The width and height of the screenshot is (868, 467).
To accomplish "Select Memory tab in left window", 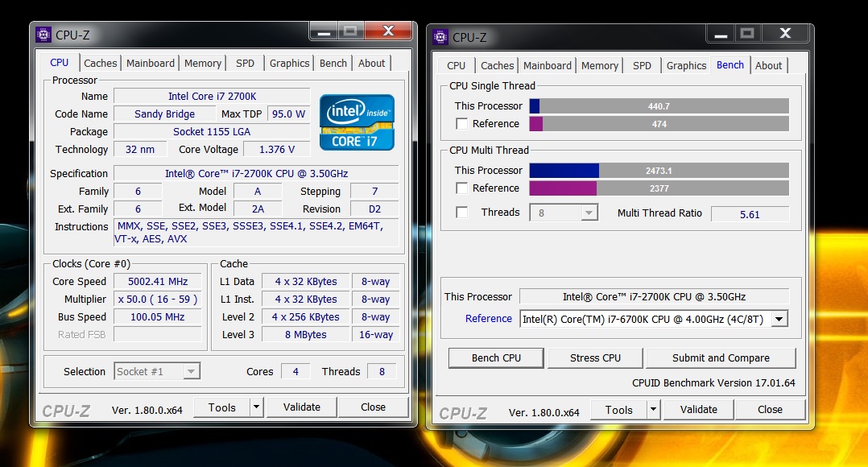I will (203, 63).
